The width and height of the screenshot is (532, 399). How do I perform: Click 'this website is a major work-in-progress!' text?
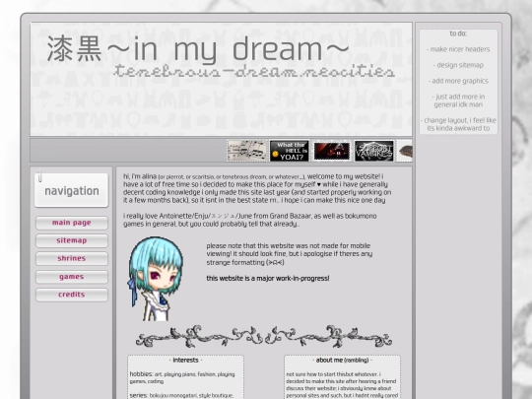point(268,278)
